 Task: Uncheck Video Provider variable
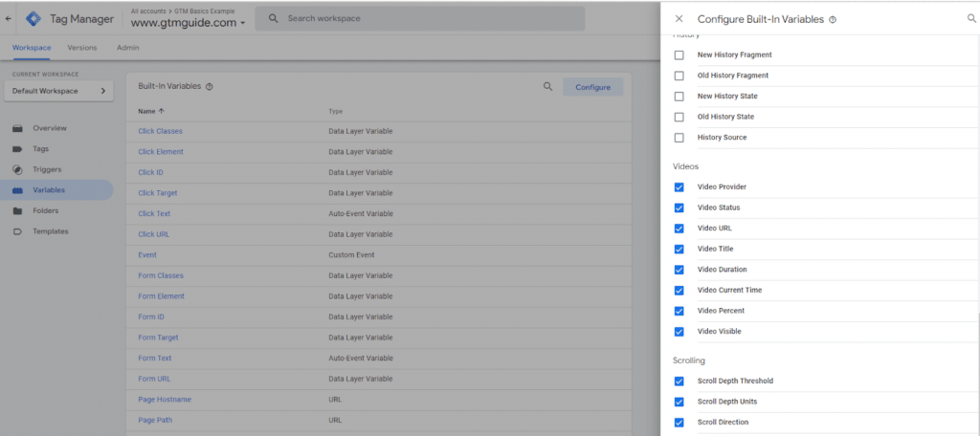pos(679,187)
